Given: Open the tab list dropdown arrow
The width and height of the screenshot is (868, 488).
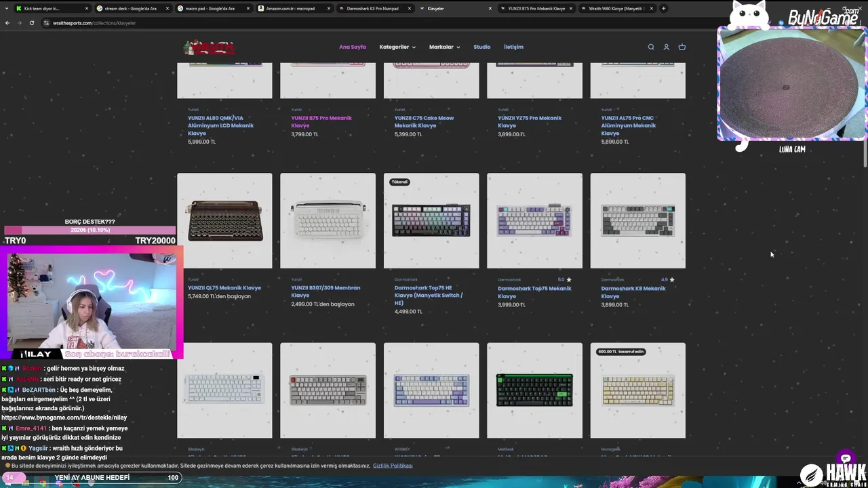Looking at the screenshot, I should (7, 8).
